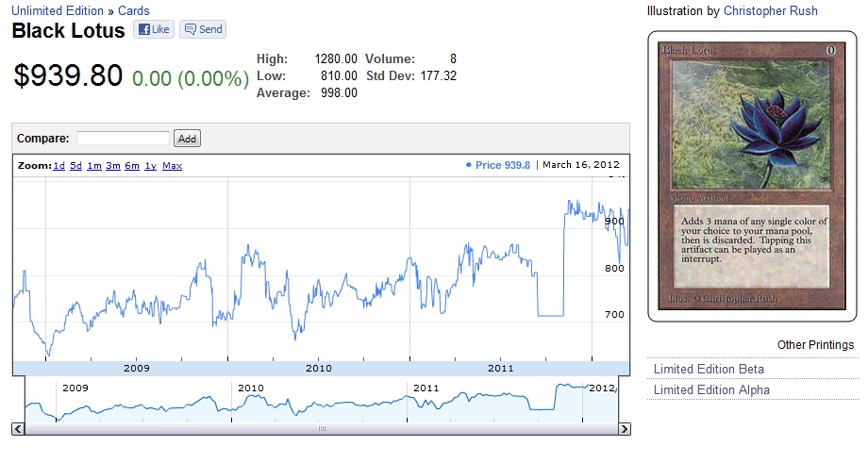Click the timeline range scrollbar handle

pos(321,429)
